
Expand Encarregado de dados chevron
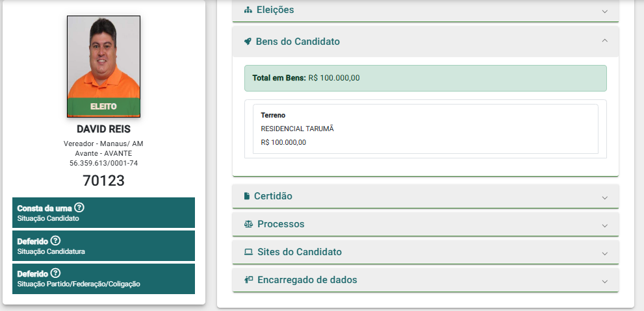604,282
